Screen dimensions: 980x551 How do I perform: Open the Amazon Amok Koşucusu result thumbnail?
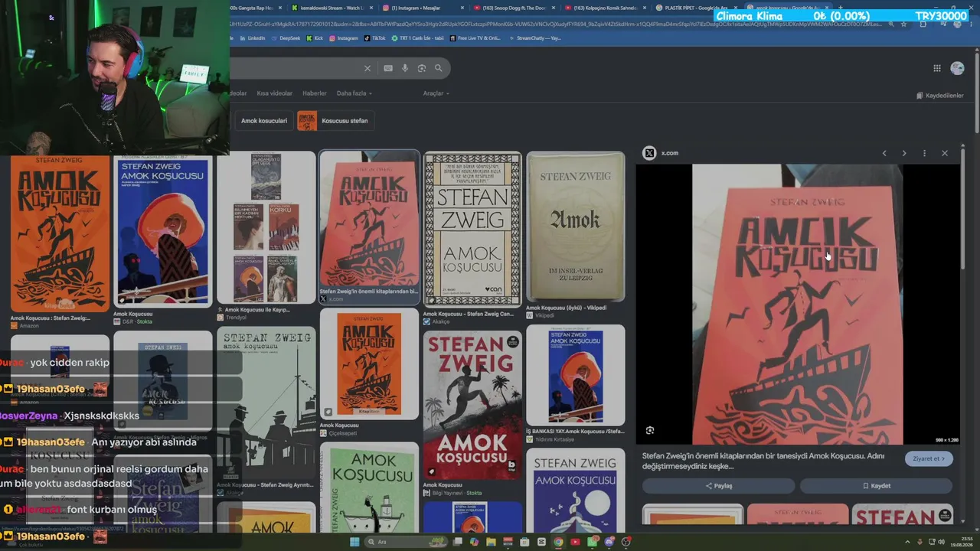click(x=60, y=233)
